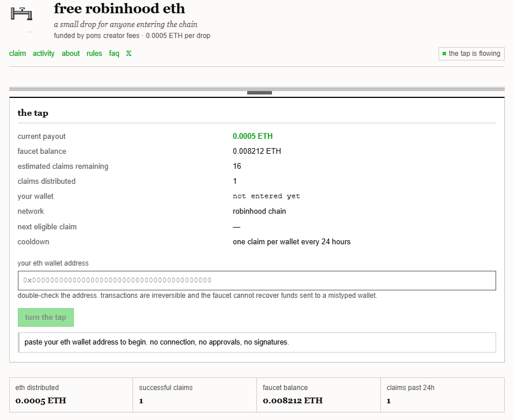Click the "successful claims" stat card
Screen dimensions: 514x420
(195, 395)
